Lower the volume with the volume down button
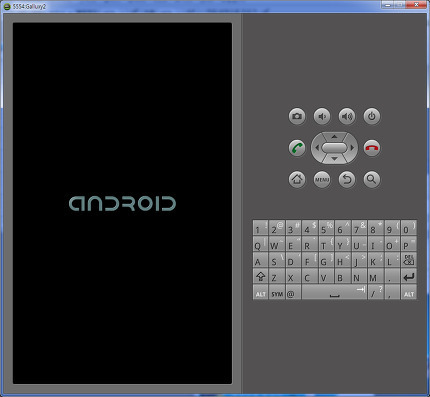The width and height of the screenshot is (430, 397). pos(322,116)
